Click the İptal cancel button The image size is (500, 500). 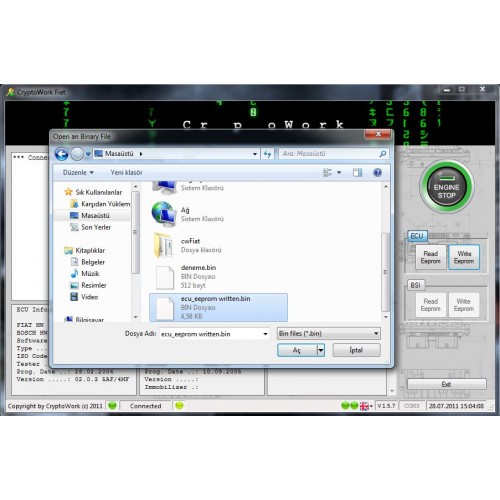356,350
